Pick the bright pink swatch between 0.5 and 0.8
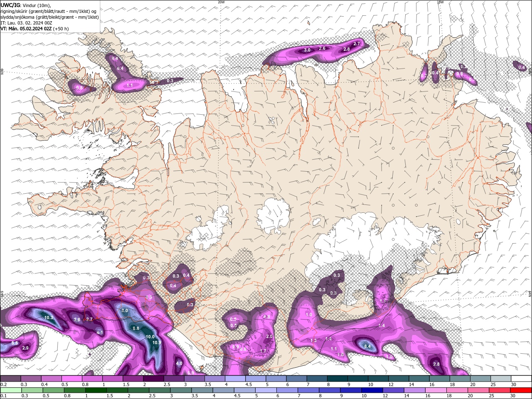Image resolution: width=532 pixels, height=399 pixels. pyautogui.click(x=71, y=379)
